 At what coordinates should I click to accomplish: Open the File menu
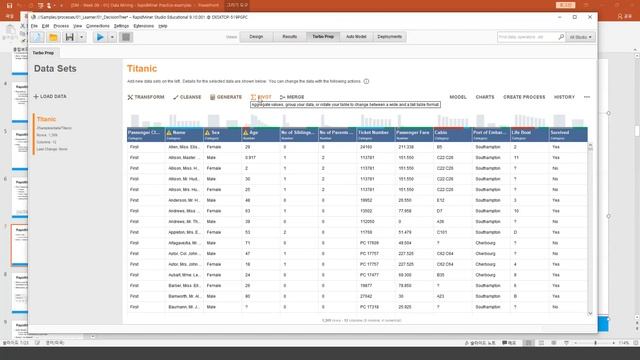click(x=34, y=26)
